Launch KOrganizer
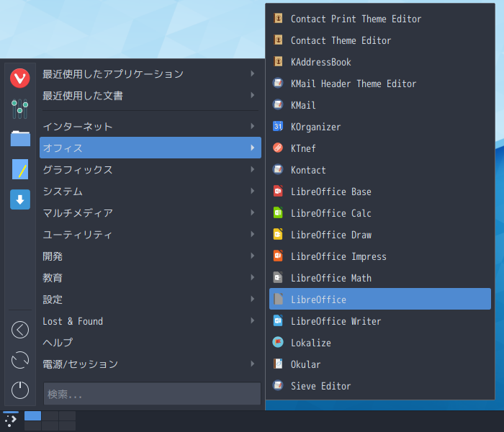 (x=380, y=126)
